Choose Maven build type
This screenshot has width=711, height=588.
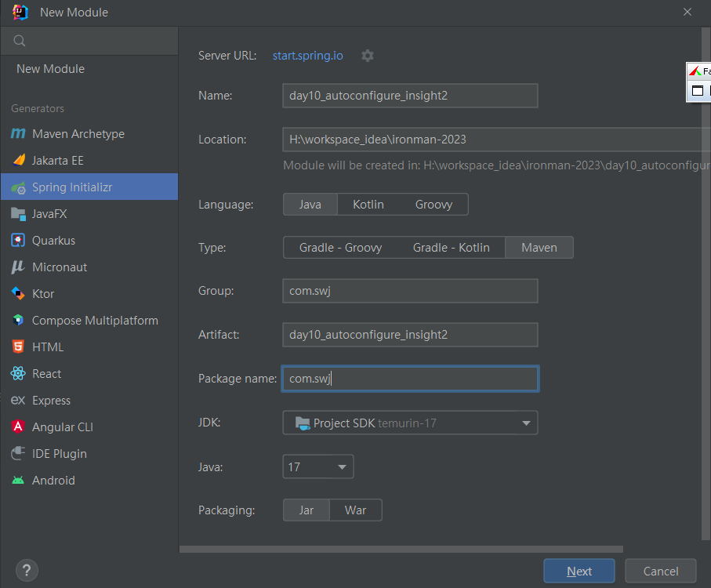click(x=539, y=248)
